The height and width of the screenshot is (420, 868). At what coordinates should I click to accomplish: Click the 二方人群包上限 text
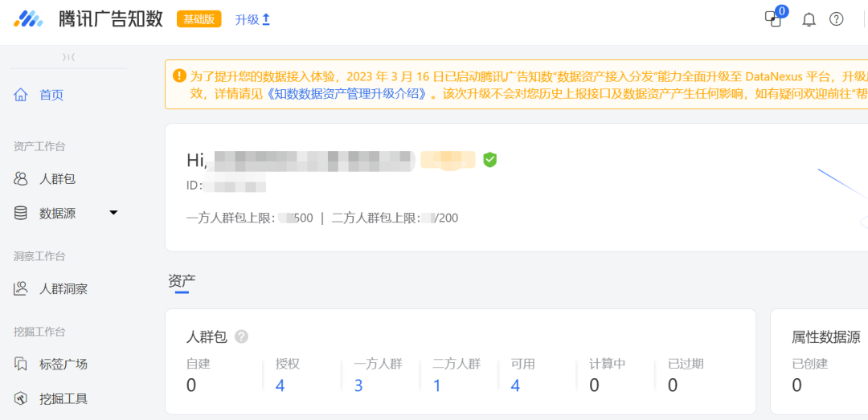coord(376,218)
